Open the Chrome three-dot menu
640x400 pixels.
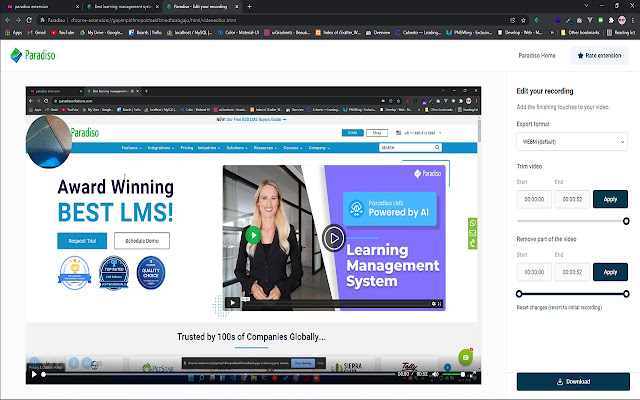(633, 20)
